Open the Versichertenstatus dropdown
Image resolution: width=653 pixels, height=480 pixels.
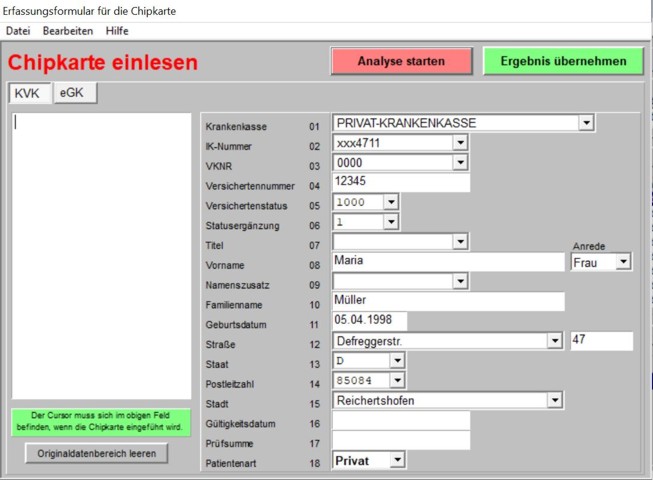pyautogui.click(x=390, y=202)
